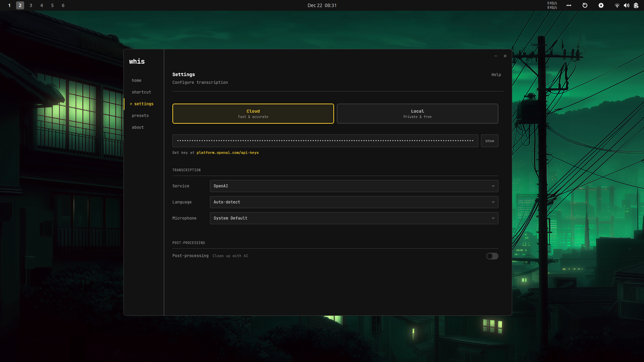Open the shortcut section in the sidebar

[141, 92]
